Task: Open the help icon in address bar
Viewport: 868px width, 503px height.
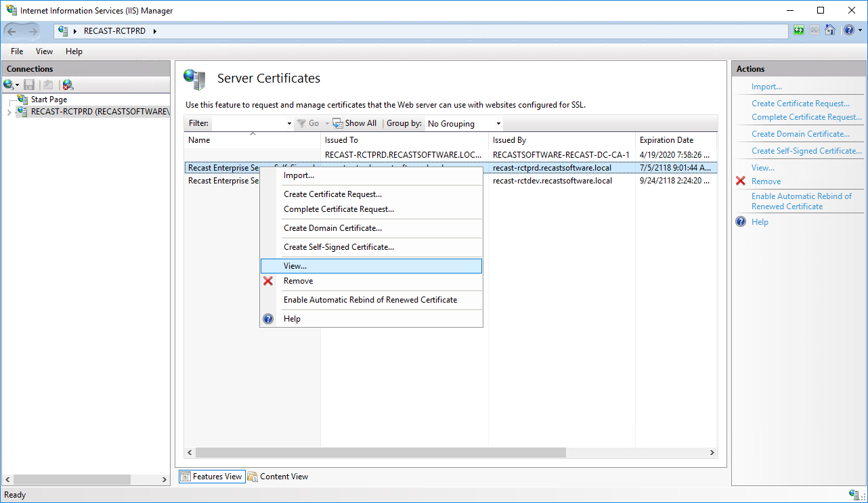Action: coord(848,30)
